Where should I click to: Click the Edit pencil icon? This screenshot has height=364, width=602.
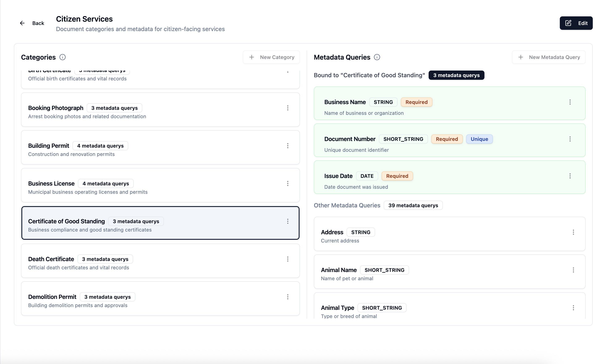click(568, 23)
